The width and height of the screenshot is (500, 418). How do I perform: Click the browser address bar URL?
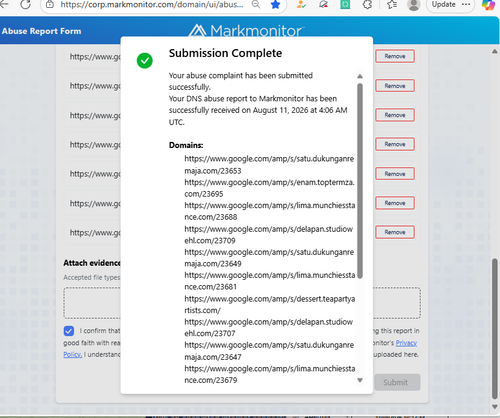152,5
